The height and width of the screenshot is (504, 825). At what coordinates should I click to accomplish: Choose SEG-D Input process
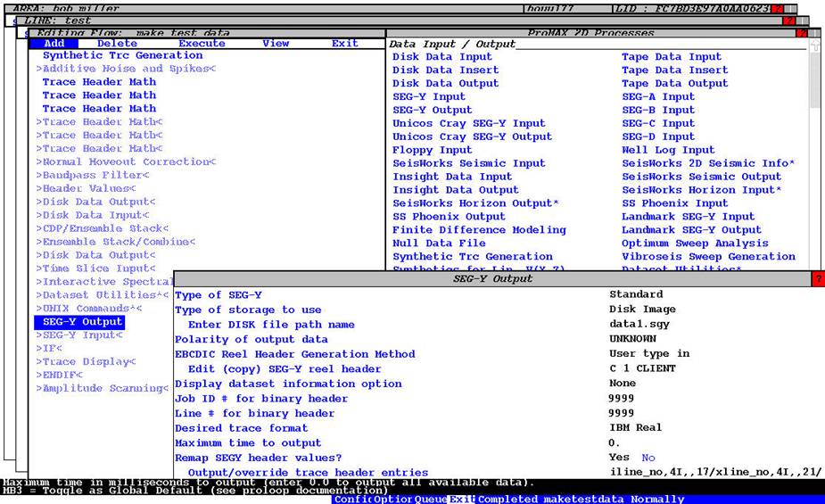click(657, 136)
